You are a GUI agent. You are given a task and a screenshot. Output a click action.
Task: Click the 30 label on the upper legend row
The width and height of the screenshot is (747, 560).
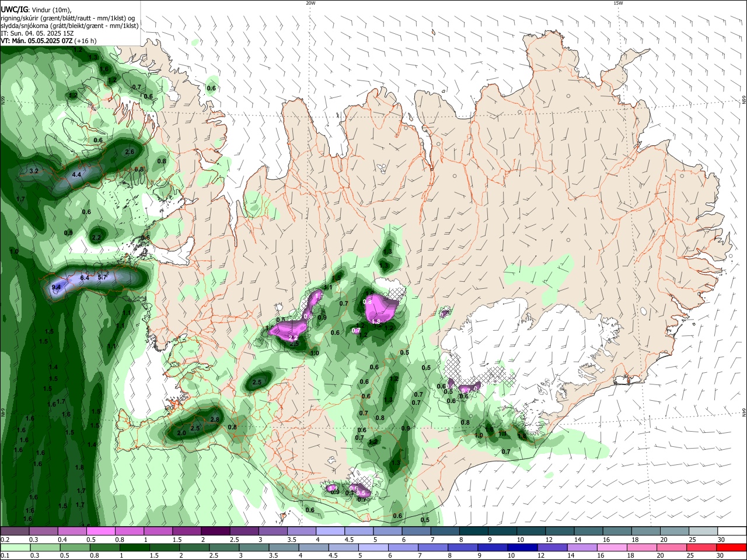click(x=721, y=540)
